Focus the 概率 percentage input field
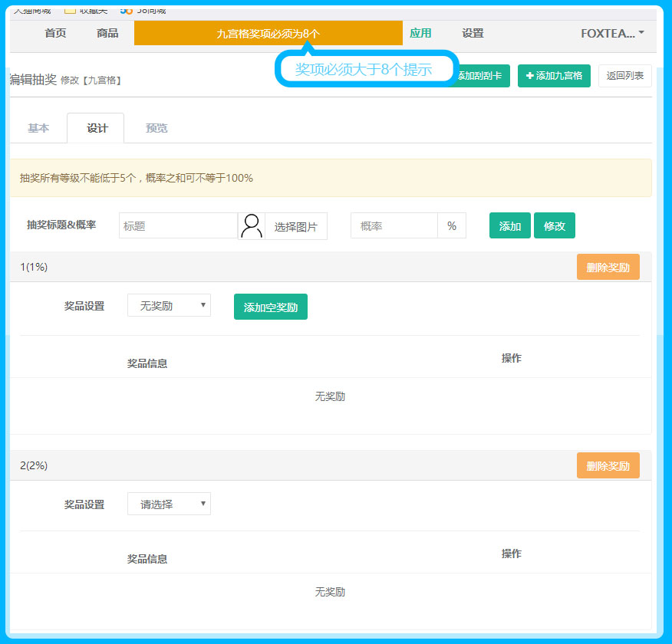The height and width of the screenshot is (644, 672). pyautogui.click(x=394, y=226)
